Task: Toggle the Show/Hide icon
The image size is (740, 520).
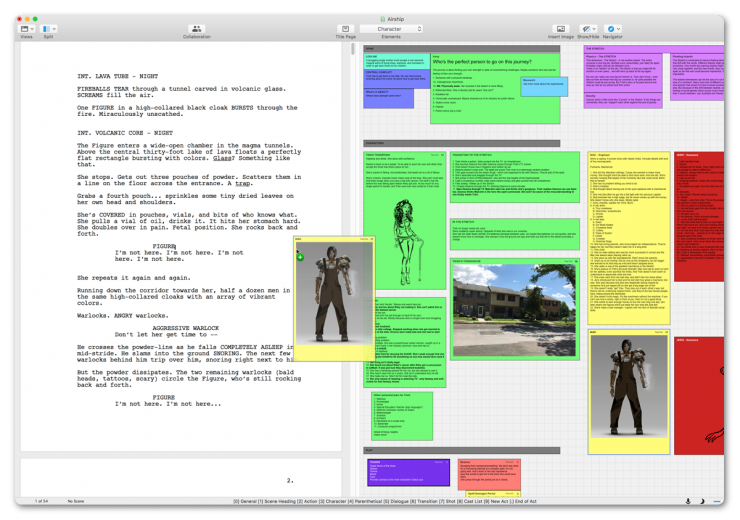Action: coord(586,29)
